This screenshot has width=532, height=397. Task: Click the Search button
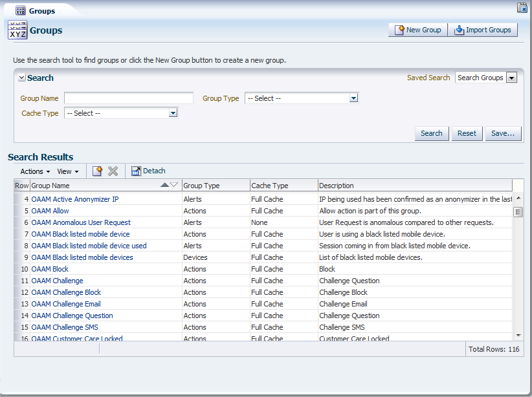(x=432, y=133)
